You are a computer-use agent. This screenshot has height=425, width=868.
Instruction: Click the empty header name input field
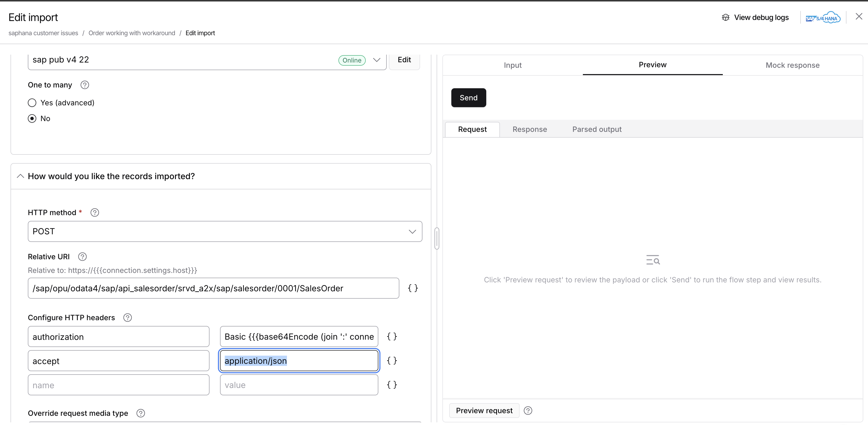tap(119, 385)
